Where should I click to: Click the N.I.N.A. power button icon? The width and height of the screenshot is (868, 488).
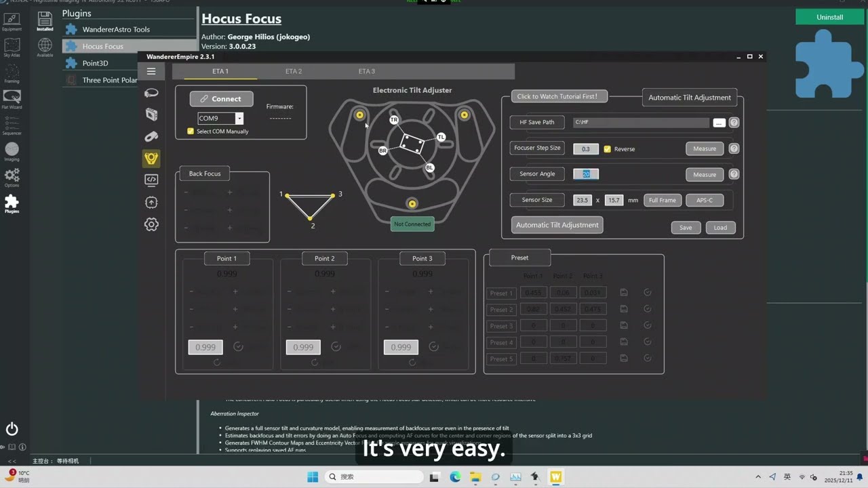(x=12, y=429)
